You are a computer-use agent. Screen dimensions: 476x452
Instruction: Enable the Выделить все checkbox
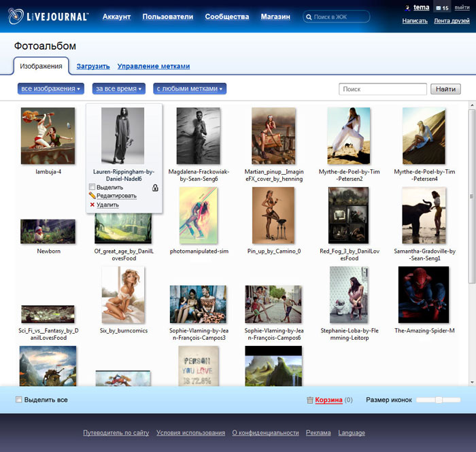pos(19,400)
